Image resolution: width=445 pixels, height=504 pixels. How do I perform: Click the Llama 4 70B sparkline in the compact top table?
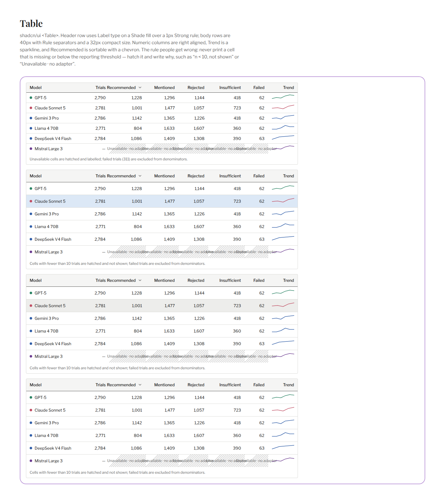(x=283, y=127)
